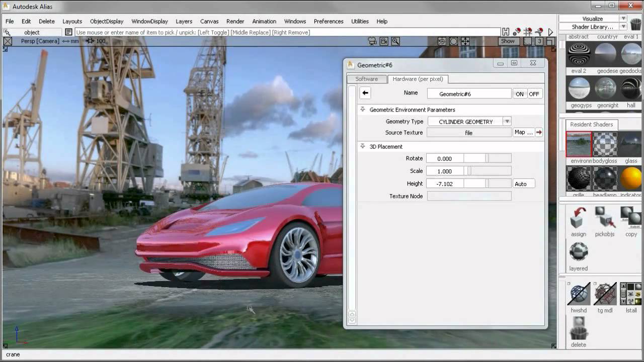Screen dimensions: 644x362
Task: Open the Visualize dropdown arrow
Action: click(x=623, y=19)
